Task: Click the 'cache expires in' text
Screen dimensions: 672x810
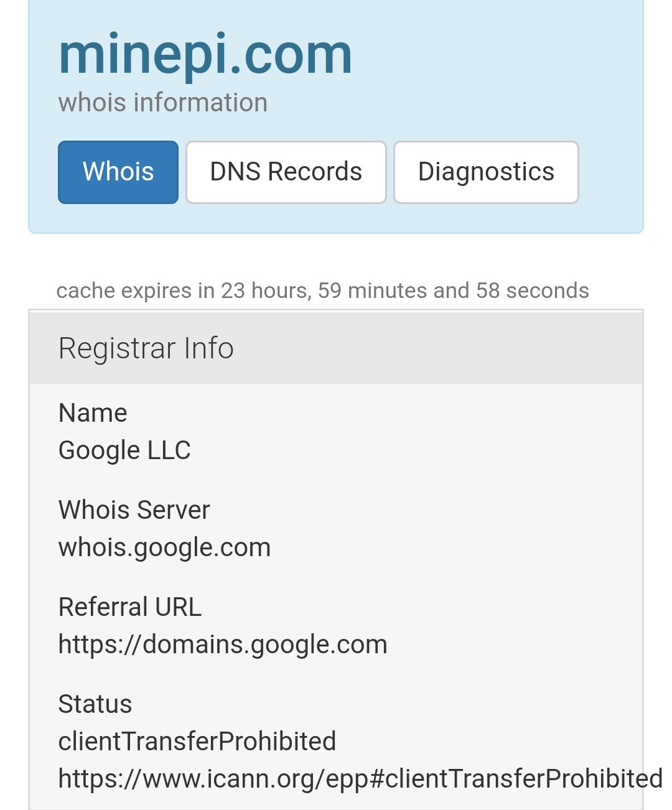Action: coord(136,291)
